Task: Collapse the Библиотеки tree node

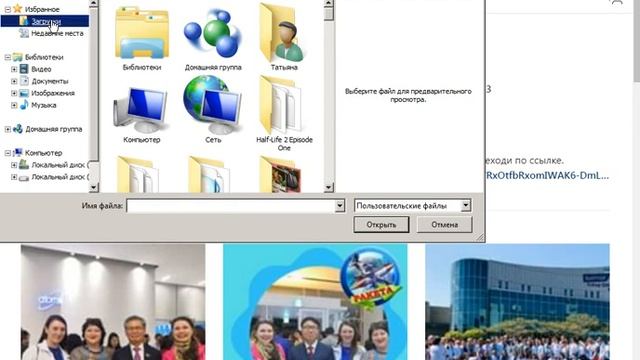Action: tap(7, 57)
